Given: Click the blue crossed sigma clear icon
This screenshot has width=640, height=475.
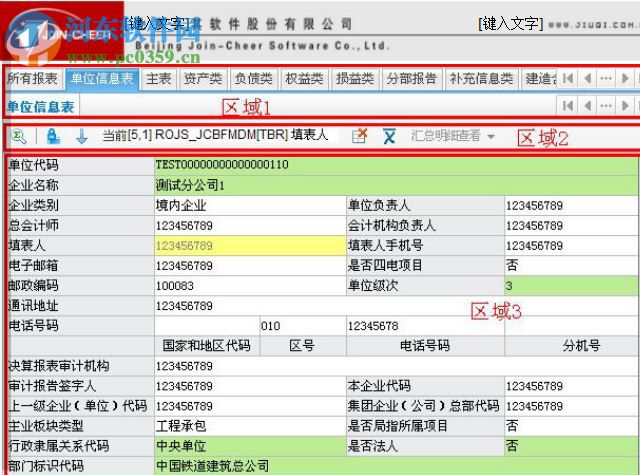Looking at the screenshot, I should click(x=389, y=136).
